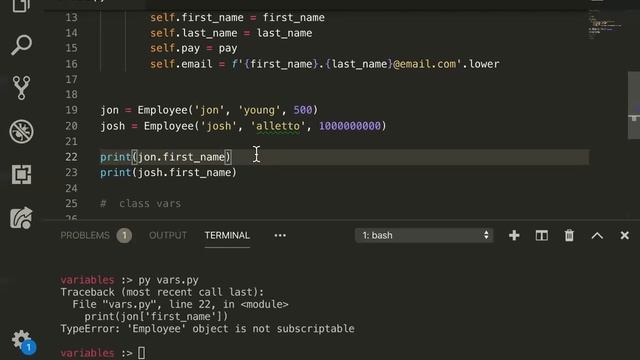Switch to the PROBLEMS tab
This screenshot has width=640, height=360.
[85, 236]
